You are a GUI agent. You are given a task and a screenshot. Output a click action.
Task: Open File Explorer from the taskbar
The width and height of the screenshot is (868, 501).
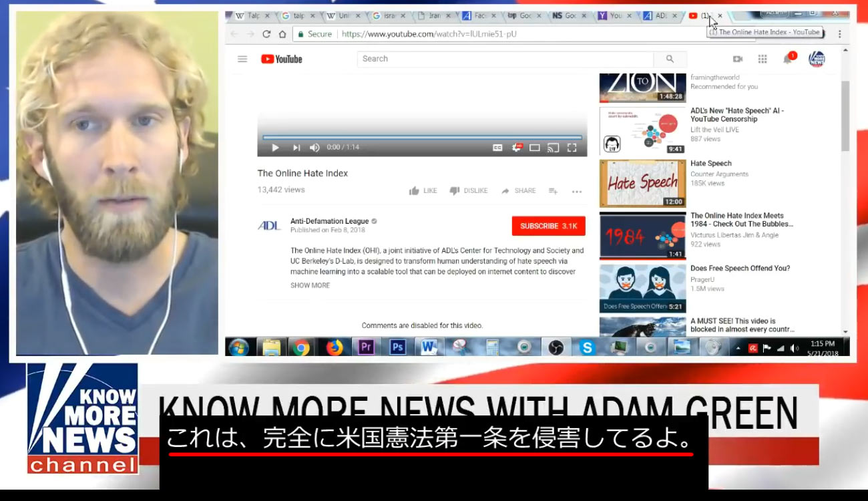point(271,347)
